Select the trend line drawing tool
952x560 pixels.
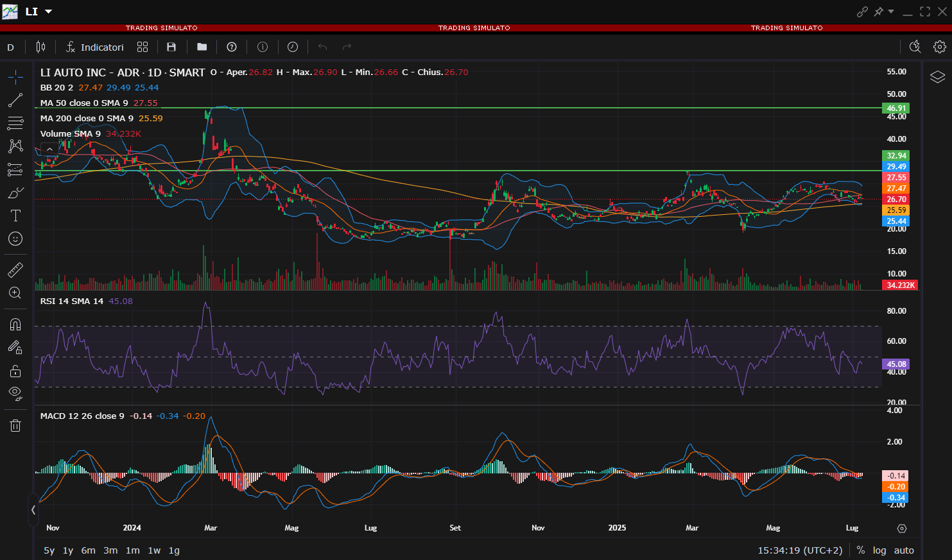click(15, 100)
